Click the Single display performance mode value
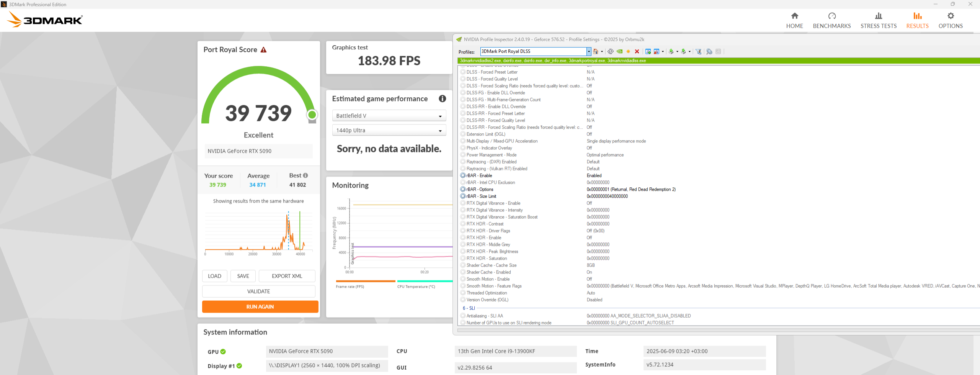980x375 pixels. tap(616, 141)
